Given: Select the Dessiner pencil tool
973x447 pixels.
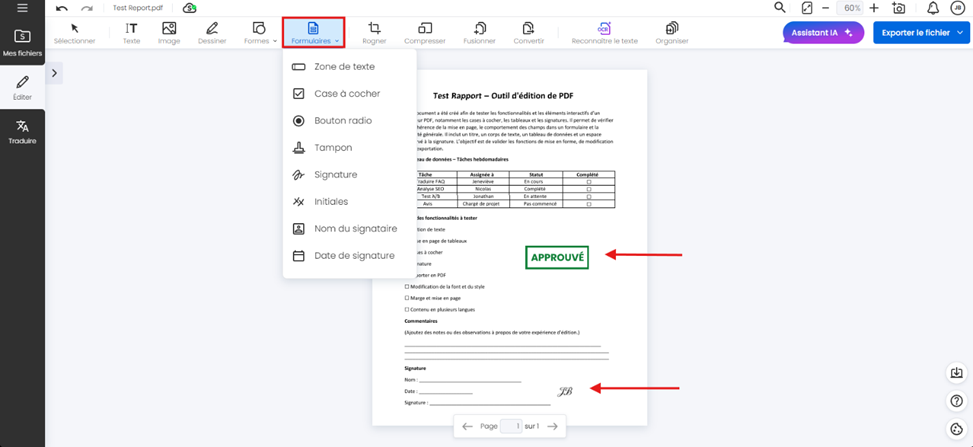Looking at the screenshot, I should [211, 33].
